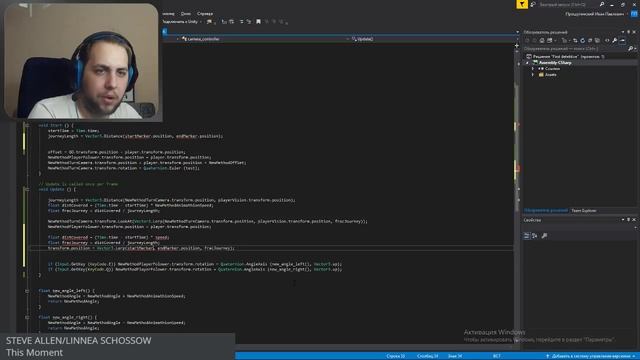
Task: Switch to the Team Explorer tab
Action: click(x=584, y=211)
